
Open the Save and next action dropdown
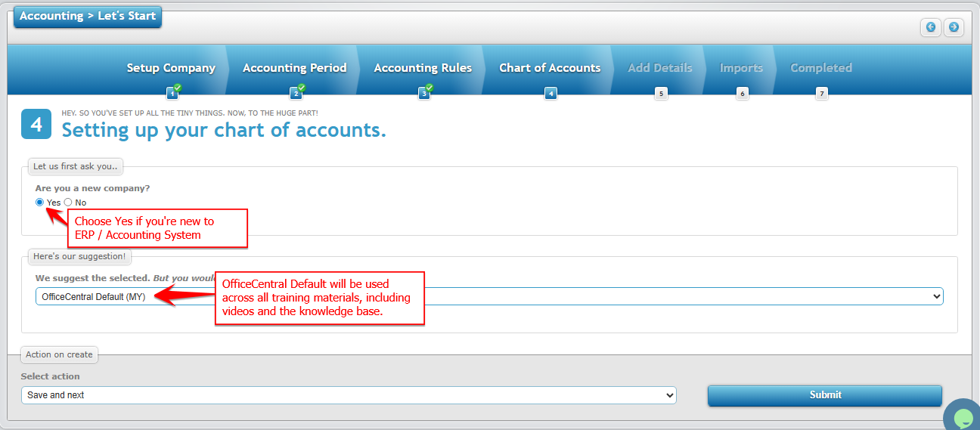click(x=349, y=395)
